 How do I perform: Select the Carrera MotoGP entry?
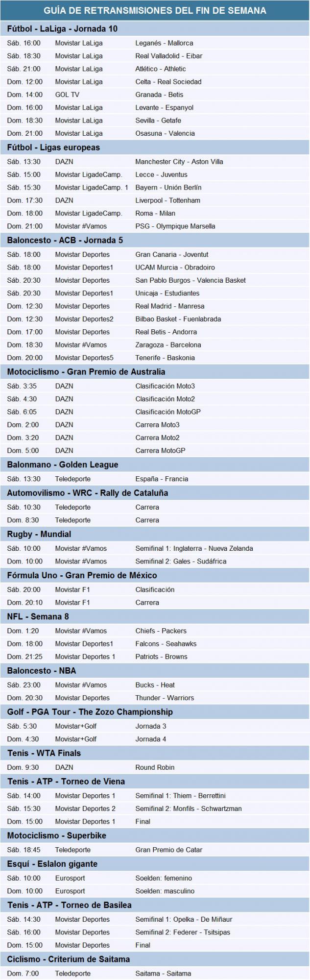pyautogui.click(x=160, y=451)
